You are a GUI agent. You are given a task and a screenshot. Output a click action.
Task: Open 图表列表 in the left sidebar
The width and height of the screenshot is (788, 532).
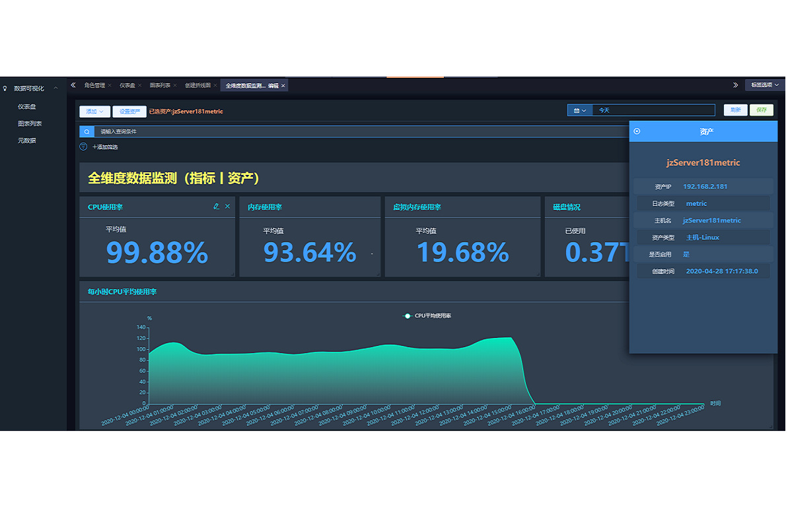(30, 123)
